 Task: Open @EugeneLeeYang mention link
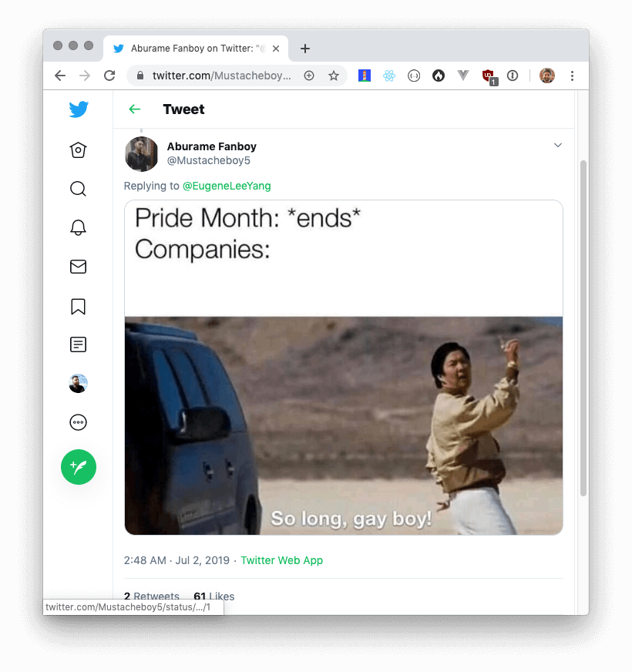[x=227, y=186]
